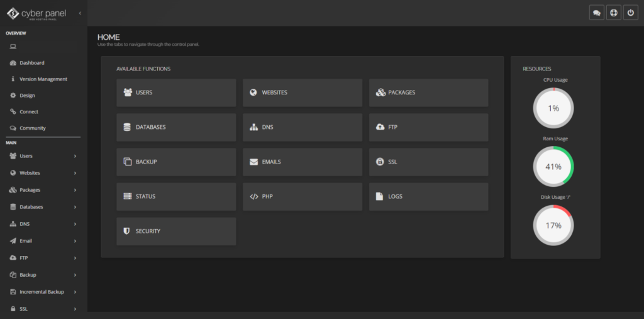This screenshot has height=319, width=644.
Task: Click the power logout icon in top bar
Action: click(x=631, y=13)
